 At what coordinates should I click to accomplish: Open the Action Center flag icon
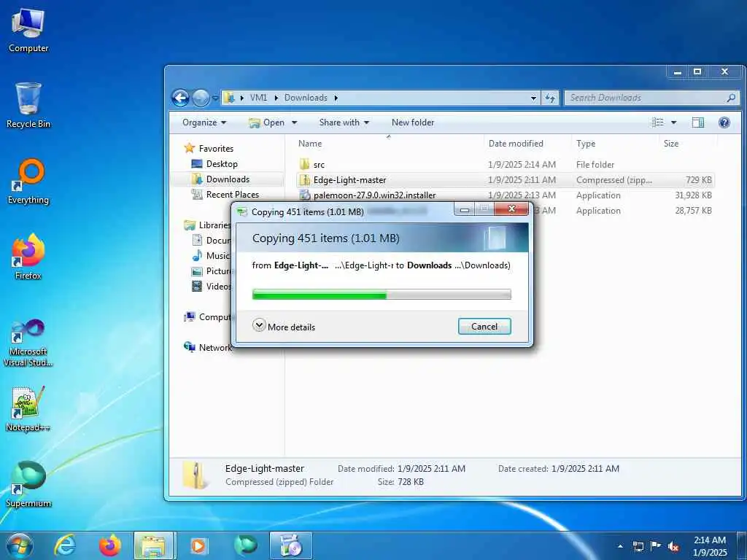(656, 545)
